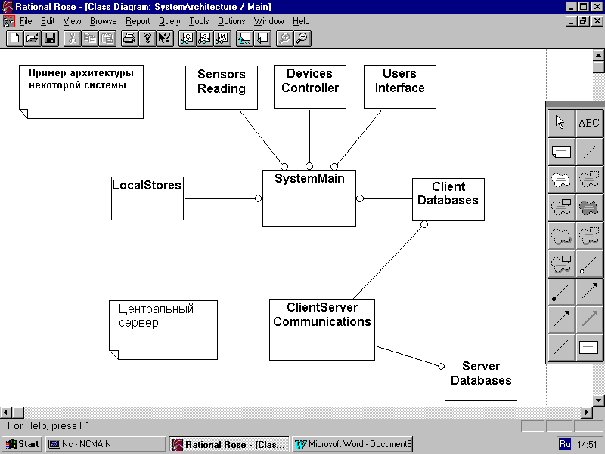Viewport: 605px width, 454px height.
Task: Open the Report menu
Action: coord(138,20)
